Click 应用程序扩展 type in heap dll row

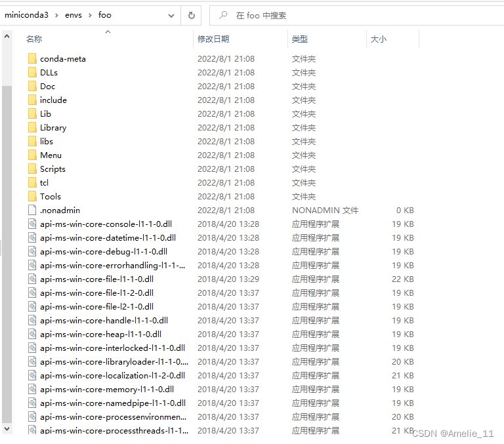point(316,334)
